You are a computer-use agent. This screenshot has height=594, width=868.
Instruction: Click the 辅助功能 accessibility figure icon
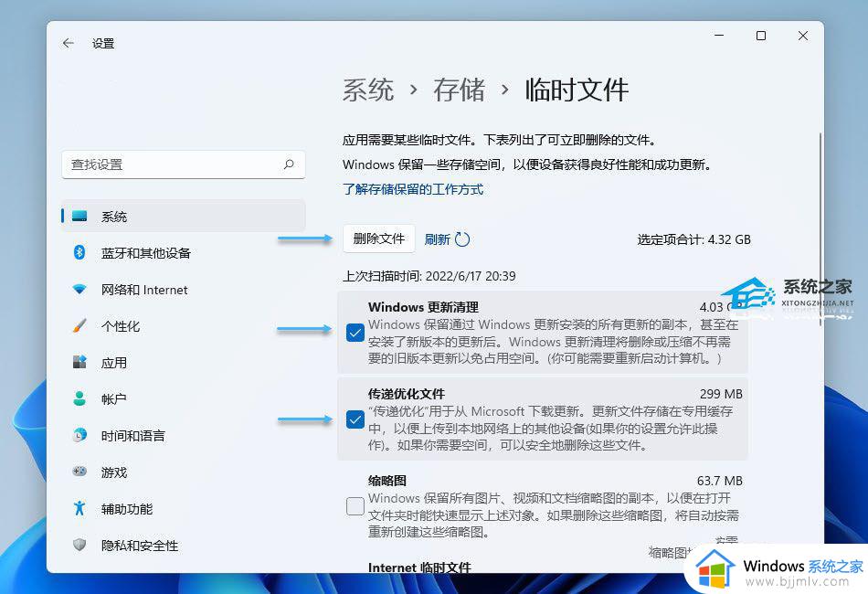click(x=79, y=508)
